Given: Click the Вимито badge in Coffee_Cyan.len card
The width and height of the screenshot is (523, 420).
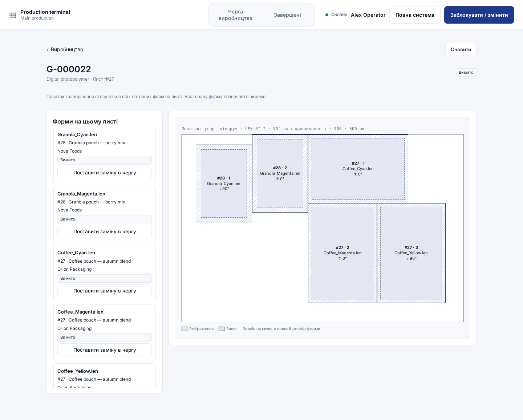Looking at the screenshot, I should coord(105,278).
